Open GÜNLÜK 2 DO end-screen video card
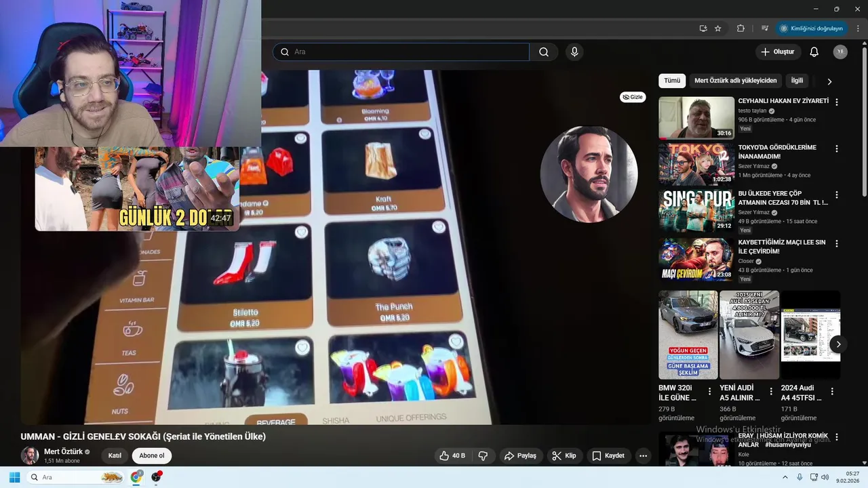 coord(137,188)
